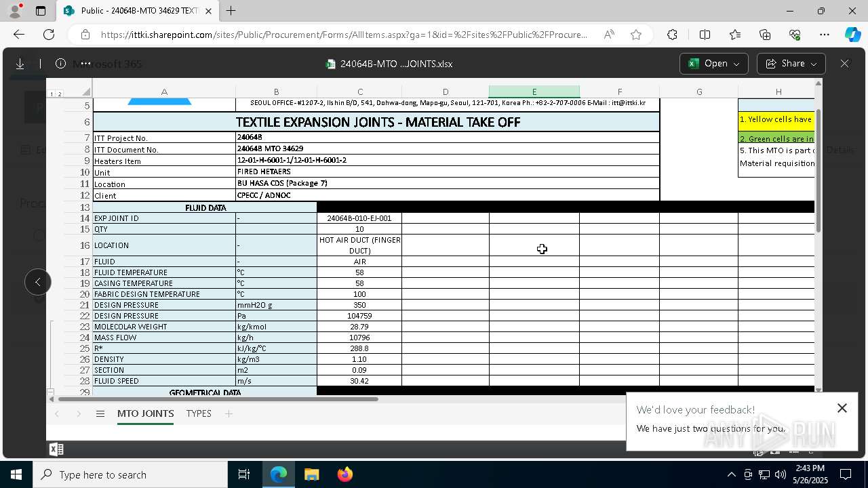Image resolution: width=868 pixels, height=488 pixels.
Task: Download the xlsx file
Action: click(20, 64)
